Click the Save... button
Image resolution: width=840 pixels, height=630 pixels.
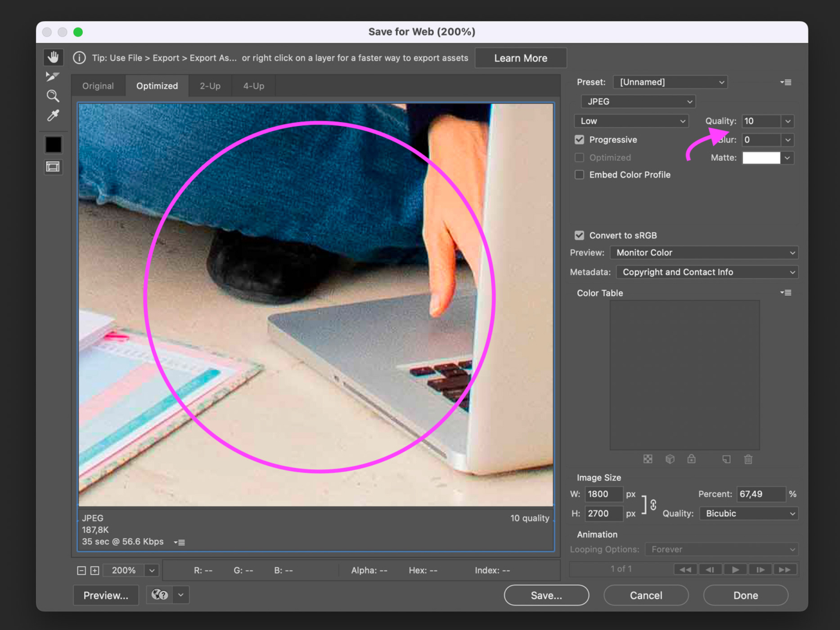coord(546,595)
